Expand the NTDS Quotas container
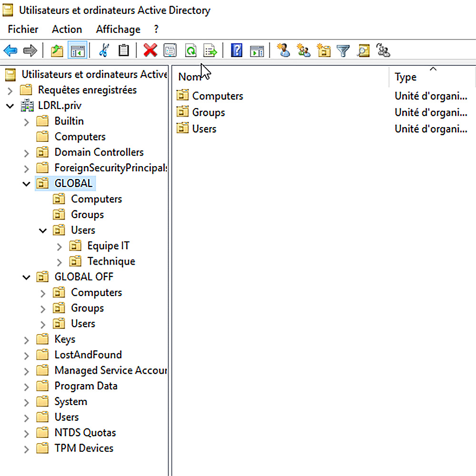The width and height of the screenshot is (476, 476). click(x=26, y=434)
